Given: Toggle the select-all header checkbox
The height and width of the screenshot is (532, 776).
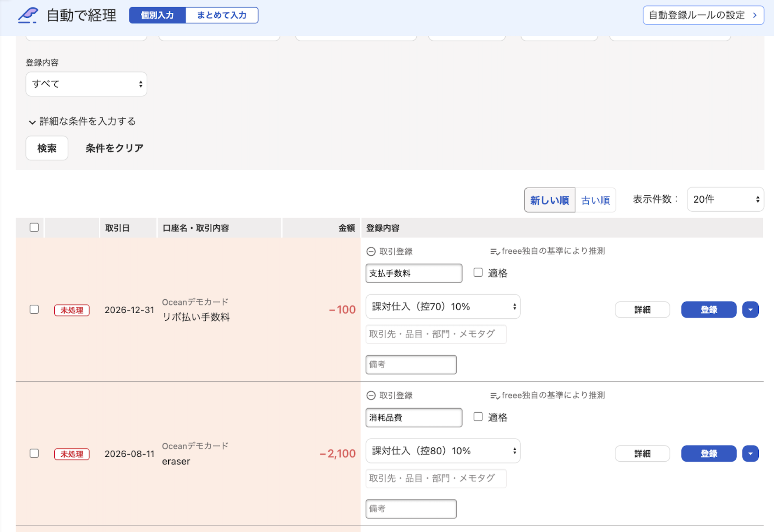Looking at the screenshot, I should 34,227.
